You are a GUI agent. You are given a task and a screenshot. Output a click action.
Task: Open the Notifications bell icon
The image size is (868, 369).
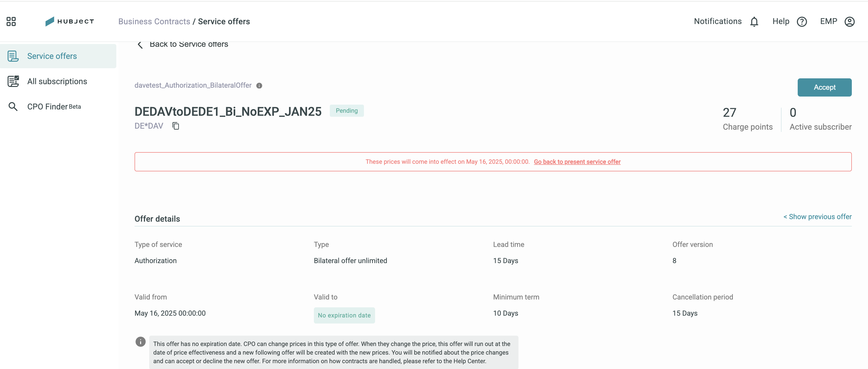(x=754, y=21)
